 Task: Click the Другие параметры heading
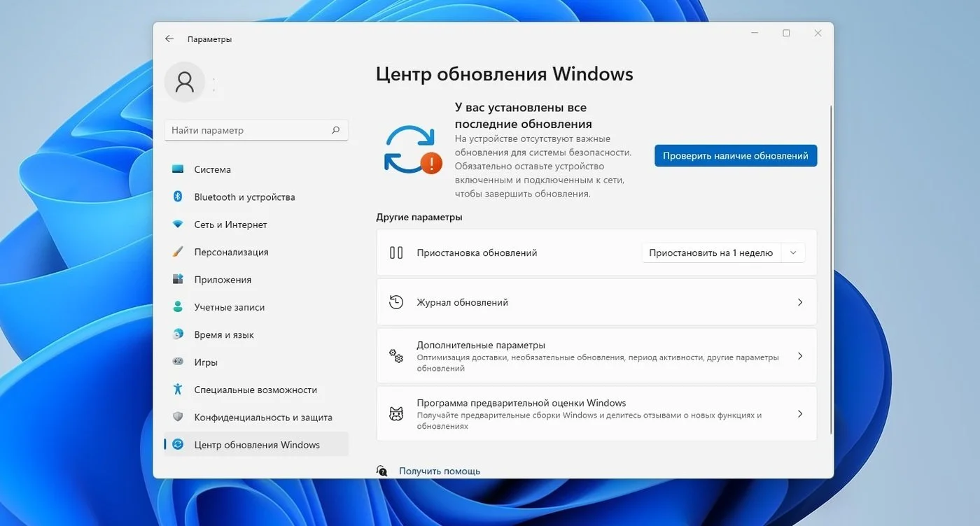(419, 217)
